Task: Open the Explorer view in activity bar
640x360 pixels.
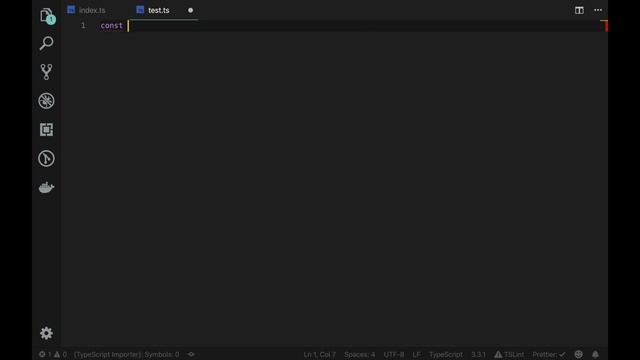Action: (x=47, y=16)
